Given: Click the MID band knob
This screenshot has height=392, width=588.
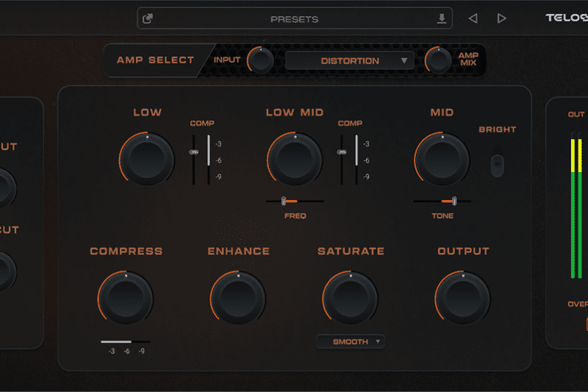Looking at the screenshot, I should (x=442, y=159).
